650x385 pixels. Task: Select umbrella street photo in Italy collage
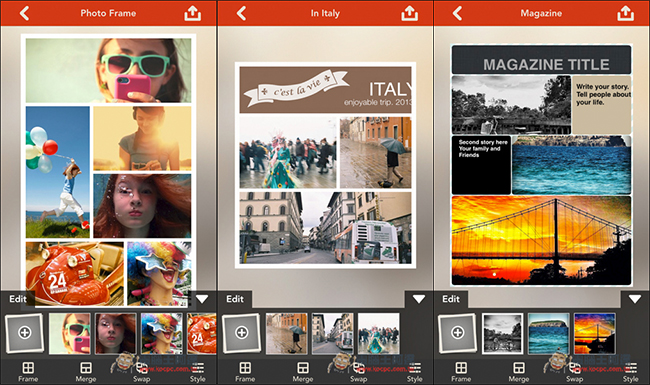pyautogui.click(x=376, y=153)
